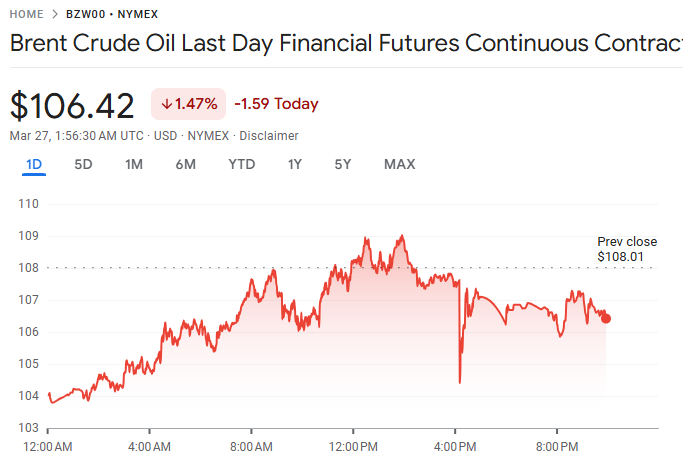
Task: Switch to the 5D range tab
Action: coord(84,165)
